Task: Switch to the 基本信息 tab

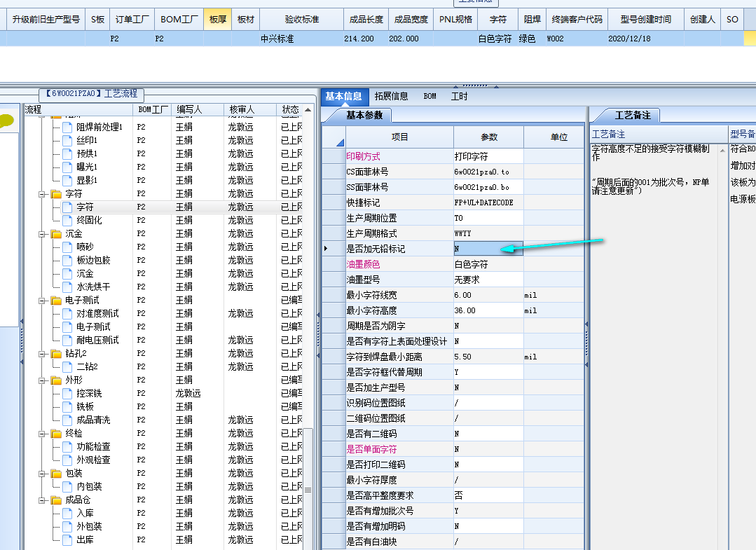Action: (344, 97)
